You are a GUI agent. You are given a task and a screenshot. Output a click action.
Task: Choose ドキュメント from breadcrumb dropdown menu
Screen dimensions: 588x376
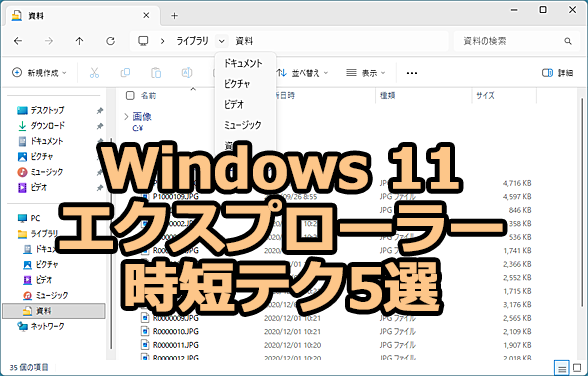tap(246, 63)
